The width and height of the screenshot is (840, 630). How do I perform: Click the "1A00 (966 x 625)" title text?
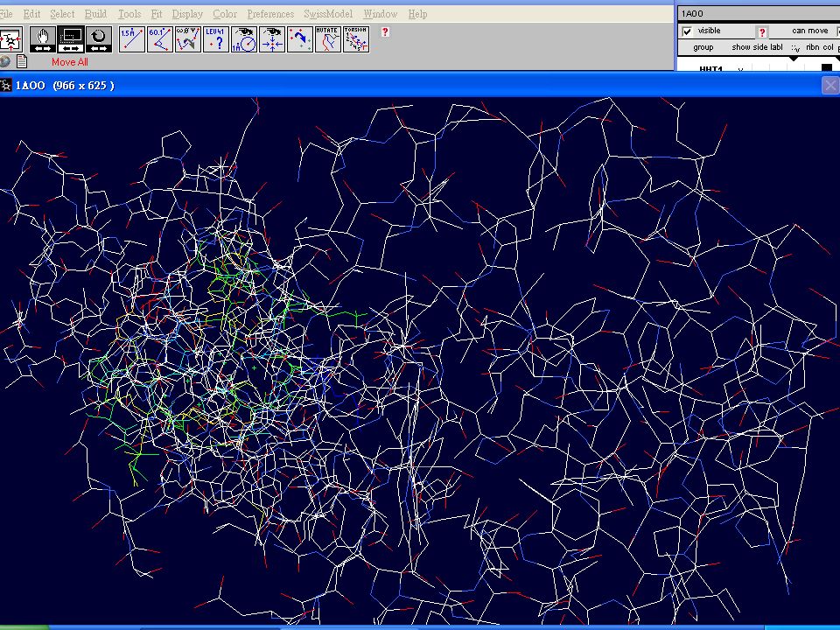(65, 85)
